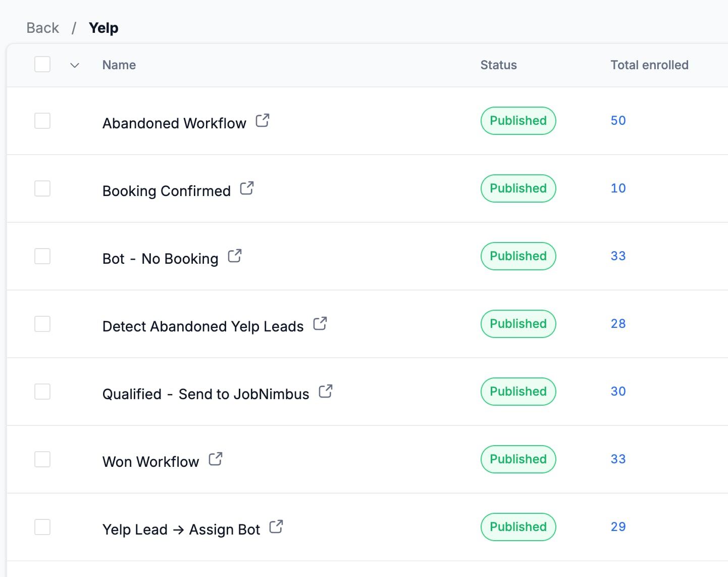Tick the Bot - No Booking checkbox

point(42,256)
